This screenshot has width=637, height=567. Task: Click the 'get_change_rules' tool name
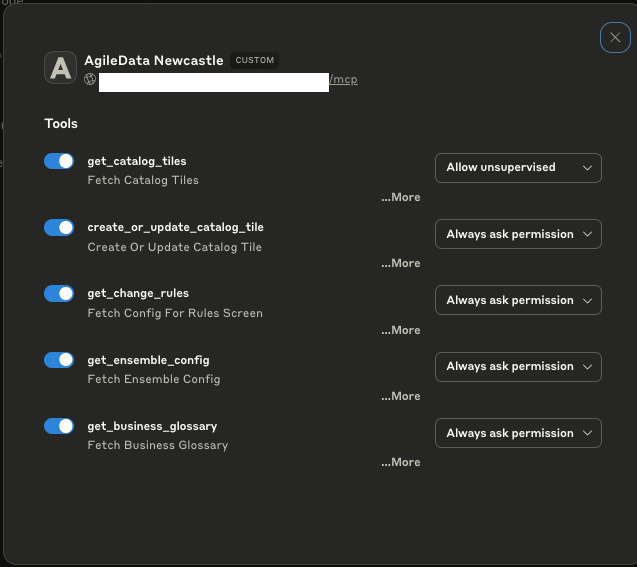(x=138, y=294)
